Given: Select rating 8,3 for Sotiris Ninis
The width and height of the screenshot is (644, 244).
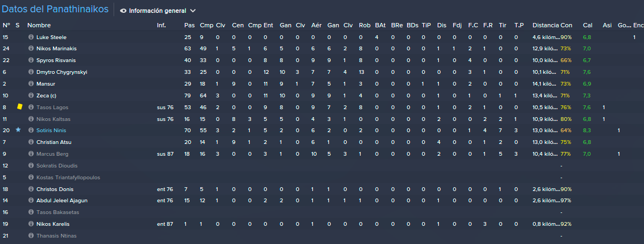Looking at the screenshot, I should tap(587, 131).
